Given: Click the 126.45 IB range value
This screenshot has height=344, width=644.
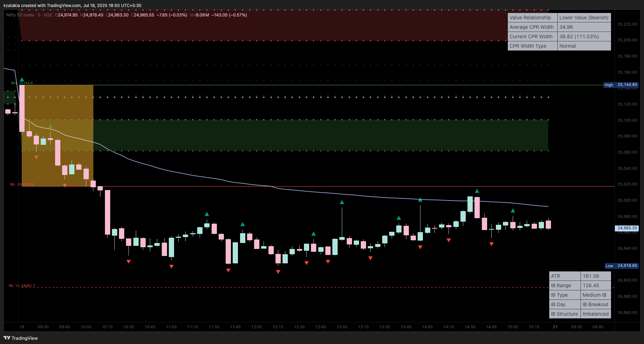Looking at the screenshot, I should coord(596,285).
